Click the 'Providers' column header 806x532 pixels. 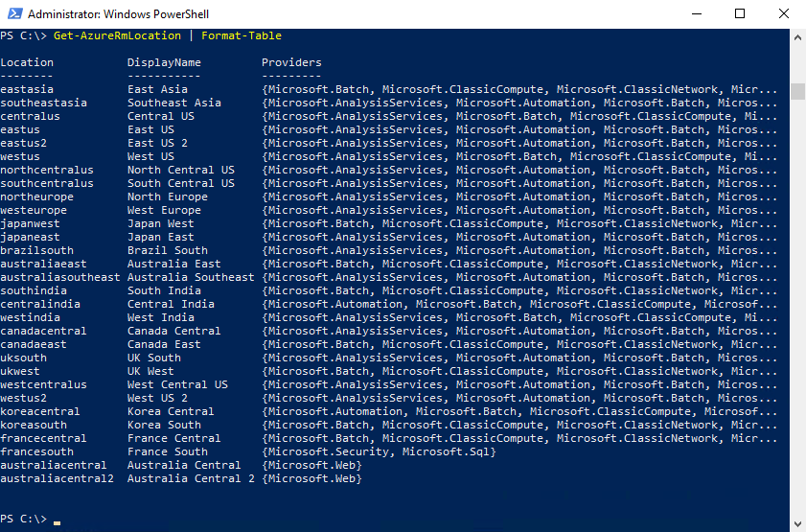click(x=291, y=62)
